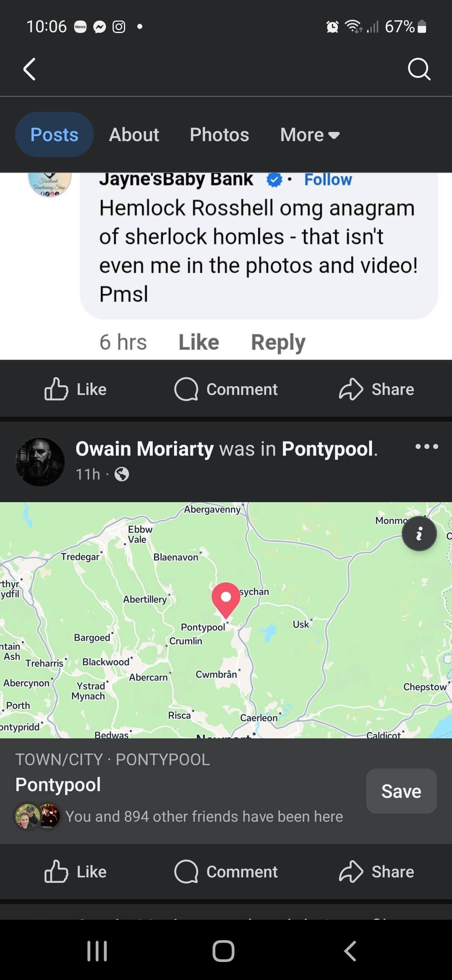This screenshot has width=452, height=980.
Task: Tap the Android home button
Action: coord(223,951)
